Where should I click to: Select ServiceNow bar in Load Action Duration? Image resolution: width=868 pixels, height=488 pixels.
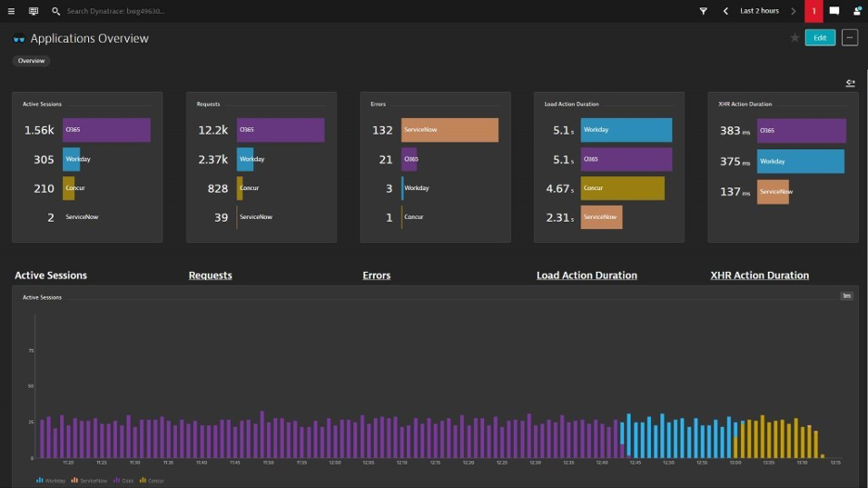tap(601, 217)
